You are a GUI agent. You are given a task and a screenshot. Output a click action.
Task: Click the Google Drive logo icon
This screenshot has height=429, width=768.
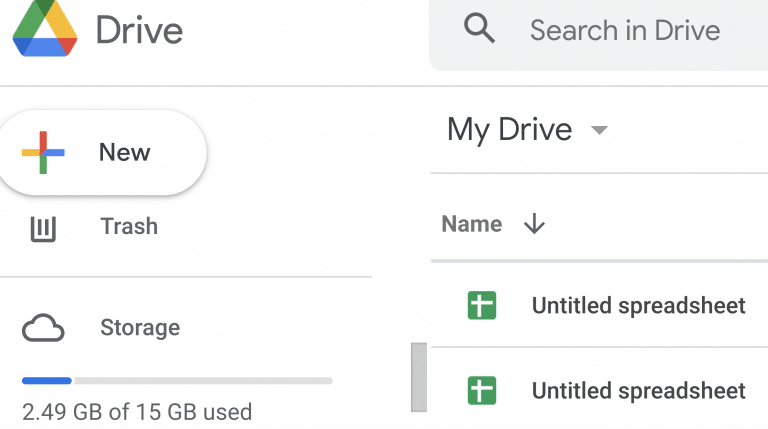coord(45,29)
